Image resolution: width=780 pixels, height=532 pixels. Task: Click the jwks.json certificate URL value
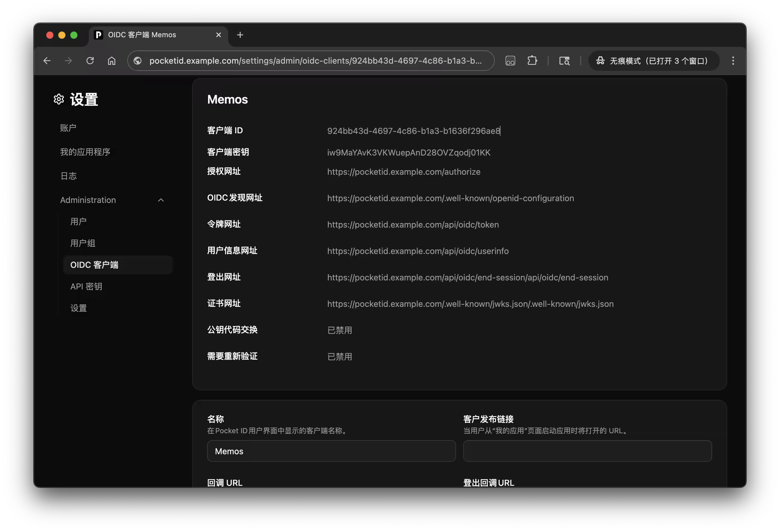(470, 304)
